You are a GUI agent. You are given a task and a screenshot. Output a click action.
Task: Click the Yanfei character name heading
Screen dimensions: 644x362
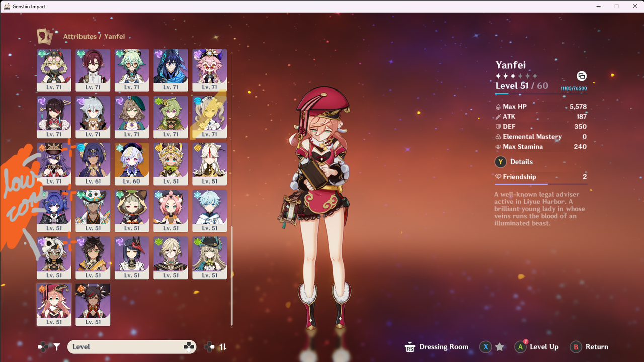(510, 65)
